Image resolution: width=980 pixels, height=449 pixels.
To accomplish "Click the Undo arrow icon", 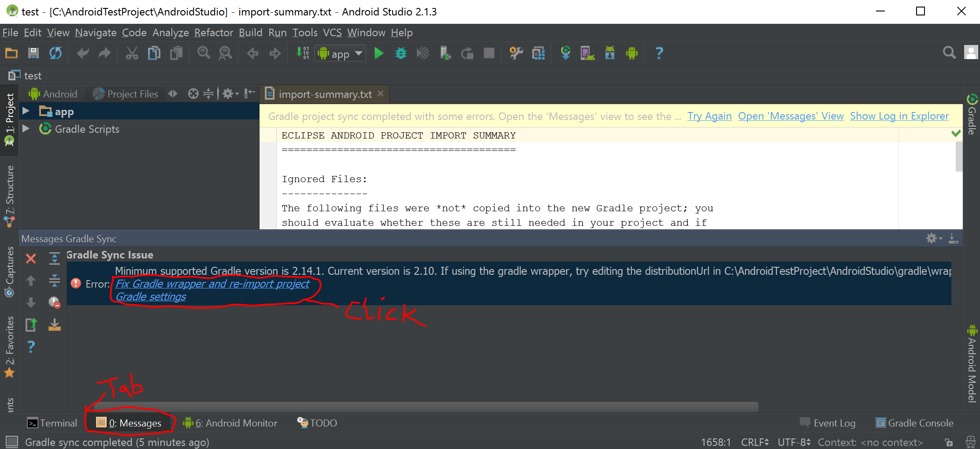I will (x=82, y=53).
